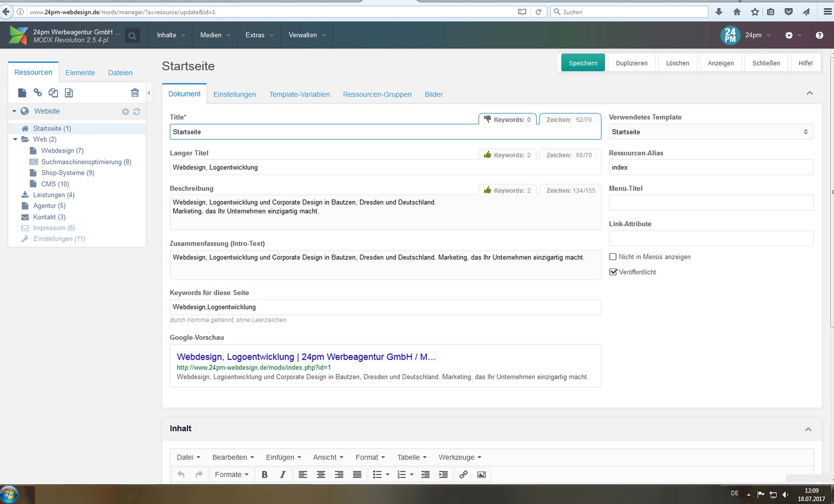The image size is (834, 504).
Task: Increase indent in the editor toolbar
Action: (443, 474)
